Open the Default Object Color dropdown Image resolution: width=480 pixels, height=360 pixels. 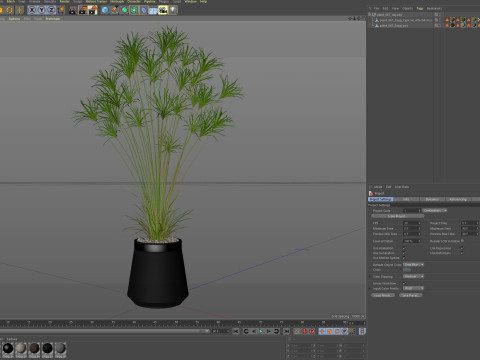413,265
